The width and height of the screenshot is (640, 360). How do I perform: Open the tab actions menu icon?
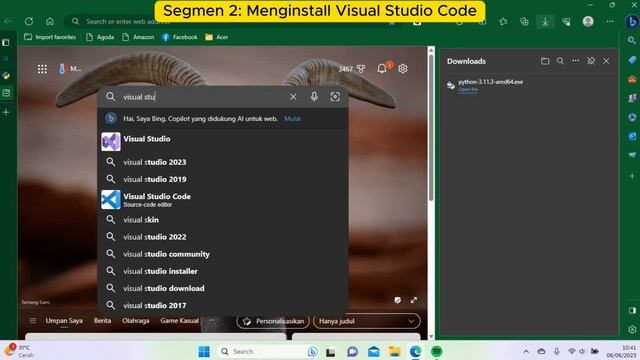[6, 42]
